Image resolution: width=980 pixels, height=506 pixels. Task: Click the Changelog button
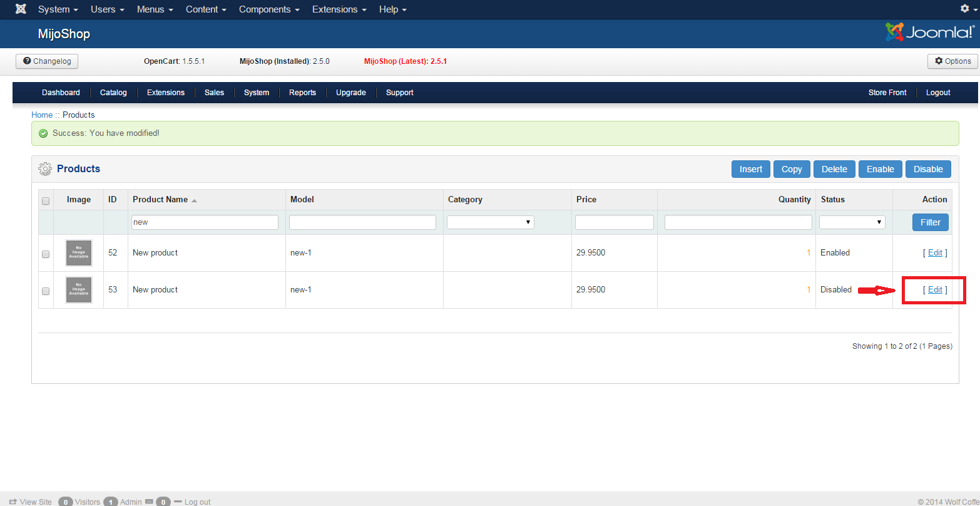coord(47,61)
